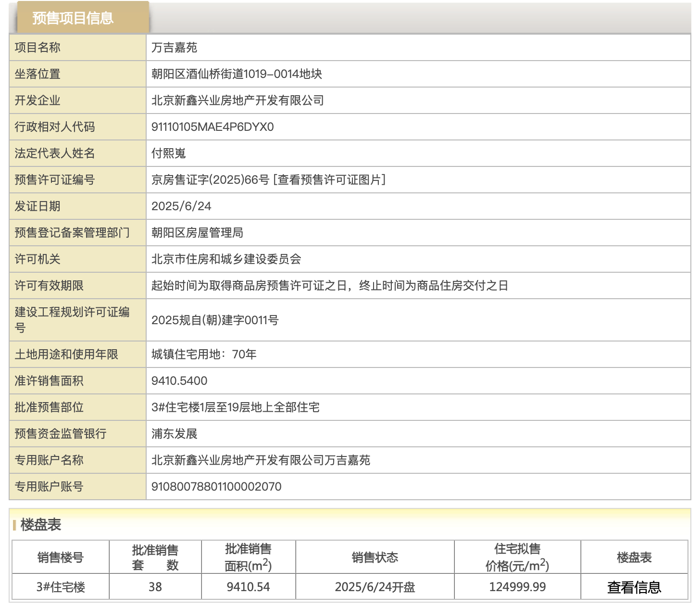Click the approved sale area value 9410.5400
This screenshot has width=700, height=607.
pyautogui.click(x=179, y=381)
